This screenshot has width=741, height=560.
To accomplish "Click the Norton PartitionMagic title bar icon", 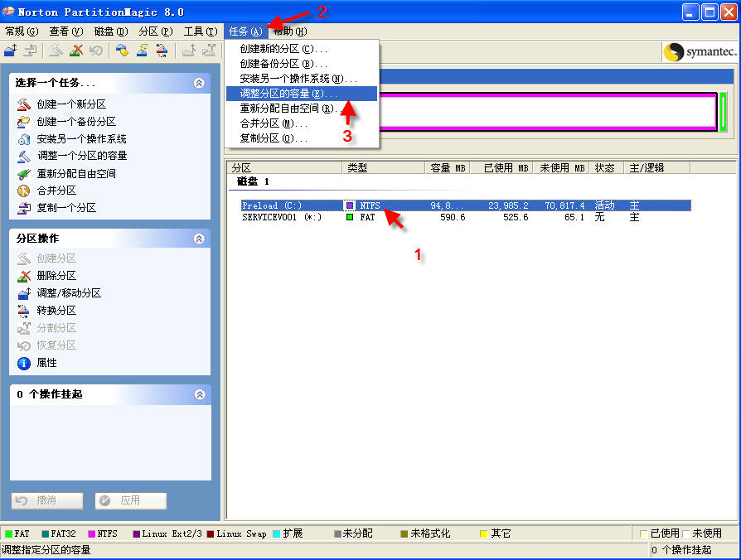I will (x=8, y=12).
